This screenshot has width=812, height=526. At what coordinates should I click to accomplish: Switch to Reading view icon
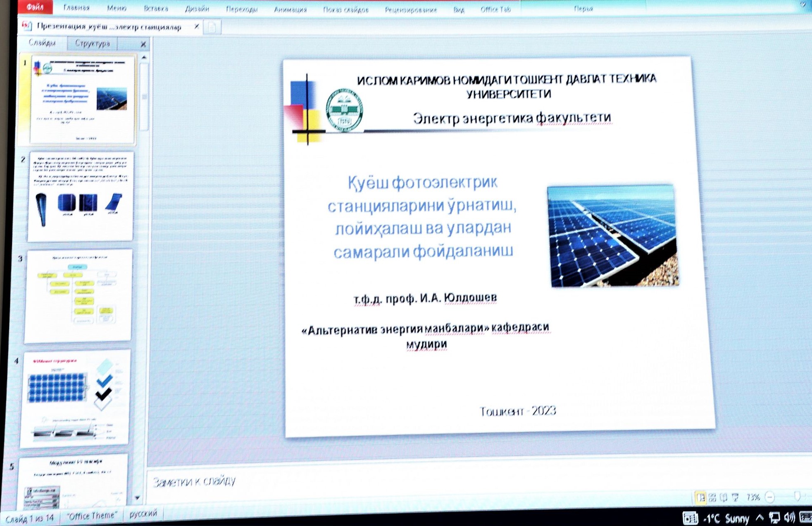723,498
